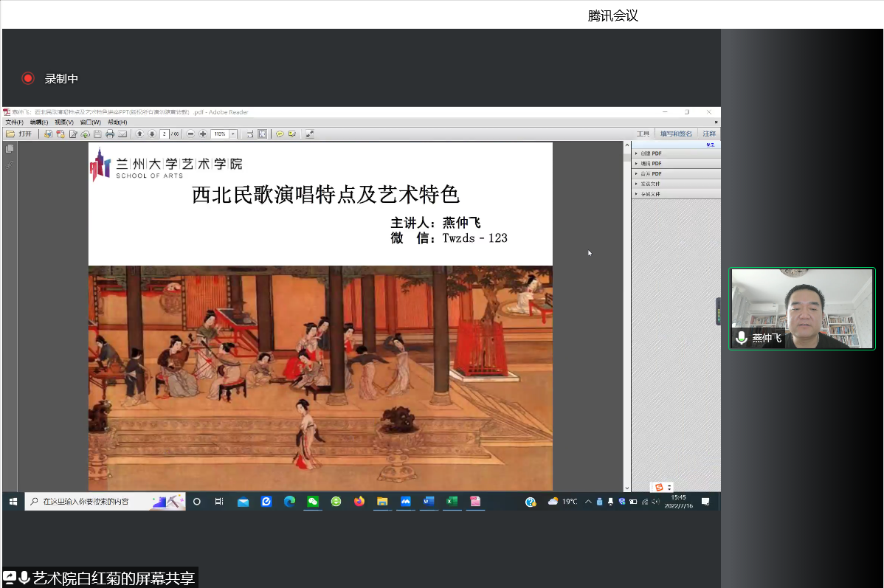
Task: Open the 帮助(H) menu
Action: 117,122
